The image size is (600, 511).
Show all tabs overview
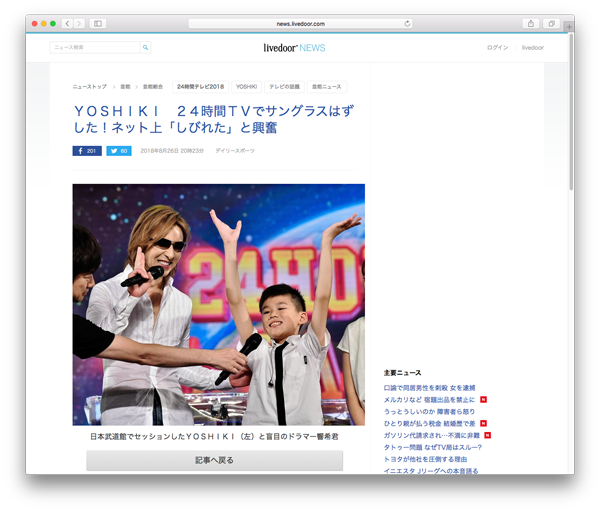tap(551, 24)
